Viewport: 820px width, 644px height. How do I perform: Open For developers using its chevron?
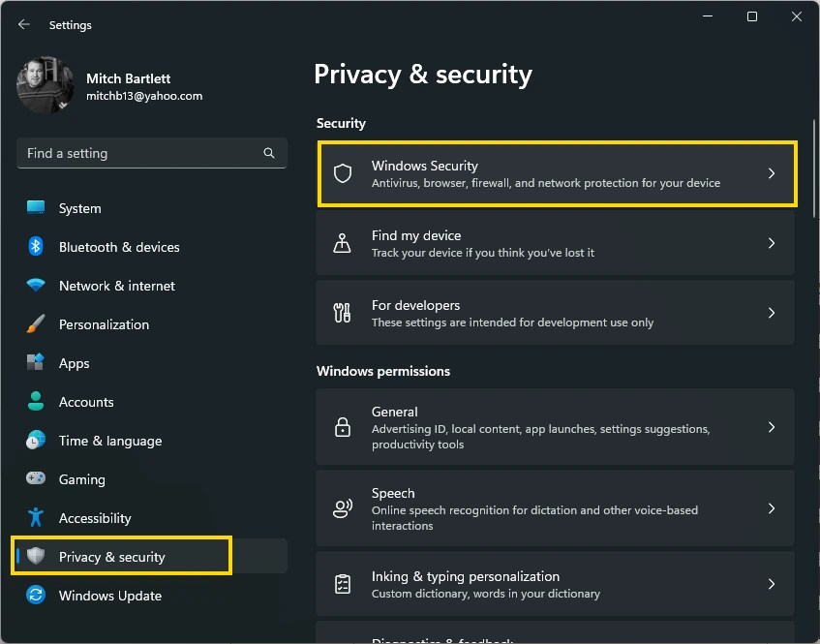pyautogui.click(x=772, y=313)
